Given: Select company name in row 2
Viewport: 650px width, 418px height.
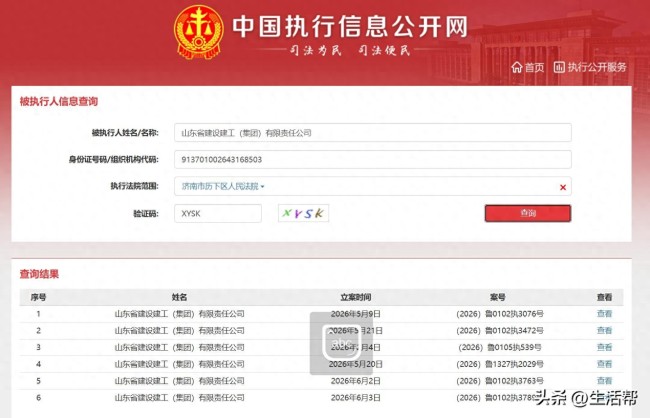Looking at the screenshot, I should [x=179, y=331].
